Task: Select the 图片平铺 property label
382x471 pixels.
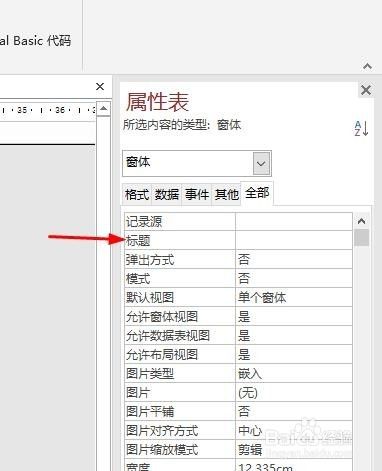Action: [180, 411]
